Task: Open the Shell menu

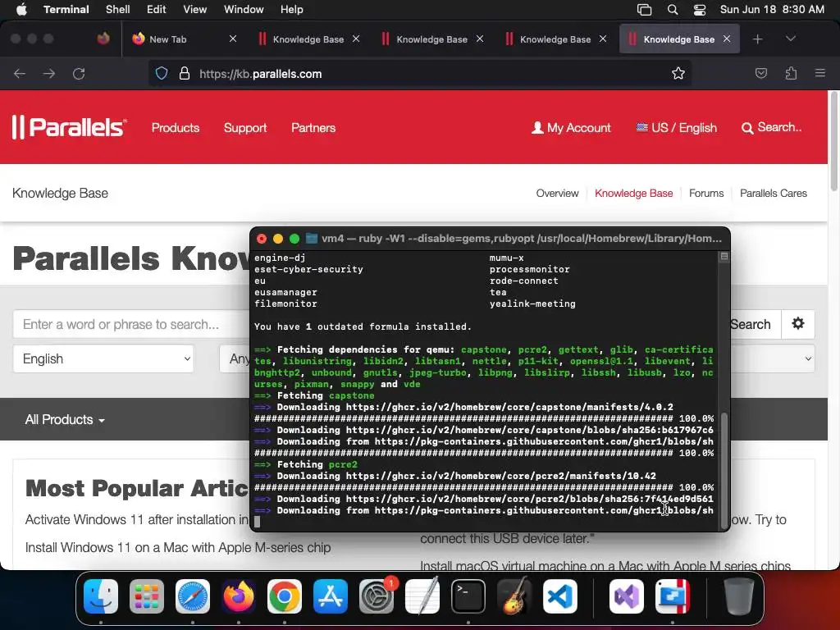Action: pos(117,10)
